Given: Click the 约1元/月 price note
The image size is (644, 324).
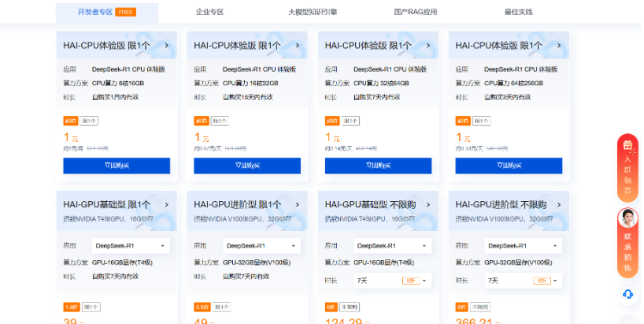Looking at the screenshot, I should click(x=73, y=148).
